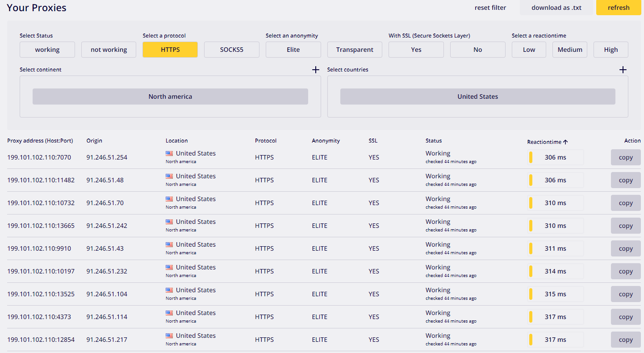Toggle the HTTPS protocol filter
The width and height of the screenshot is (644, 353).
click(170, 50)
